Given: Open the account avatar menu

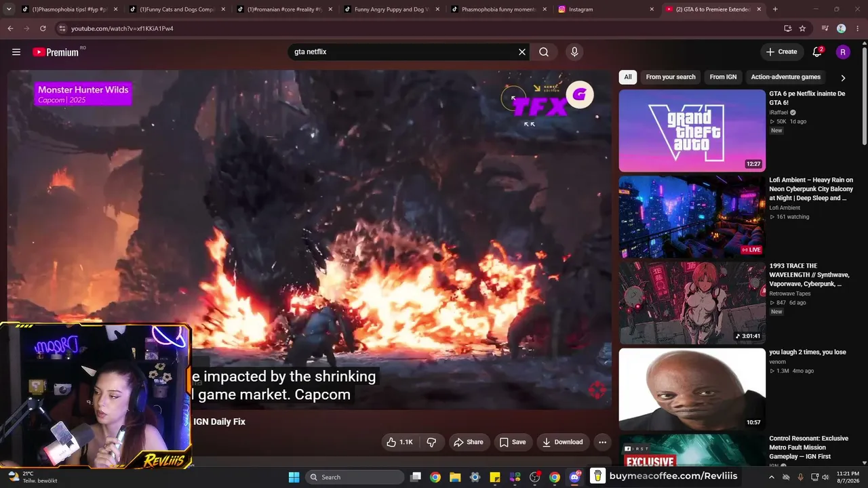Looking at the screenshot, I should click(x=843, y=52).
